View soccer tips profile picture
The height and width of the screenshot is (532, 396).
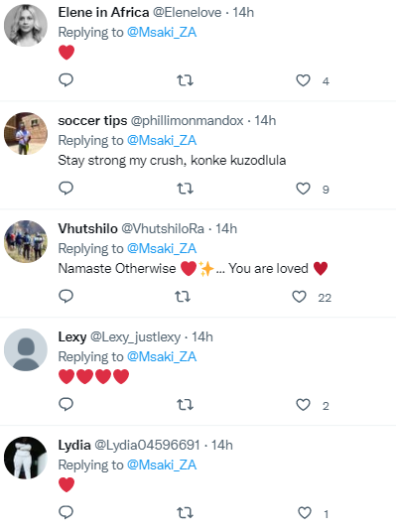26,134
